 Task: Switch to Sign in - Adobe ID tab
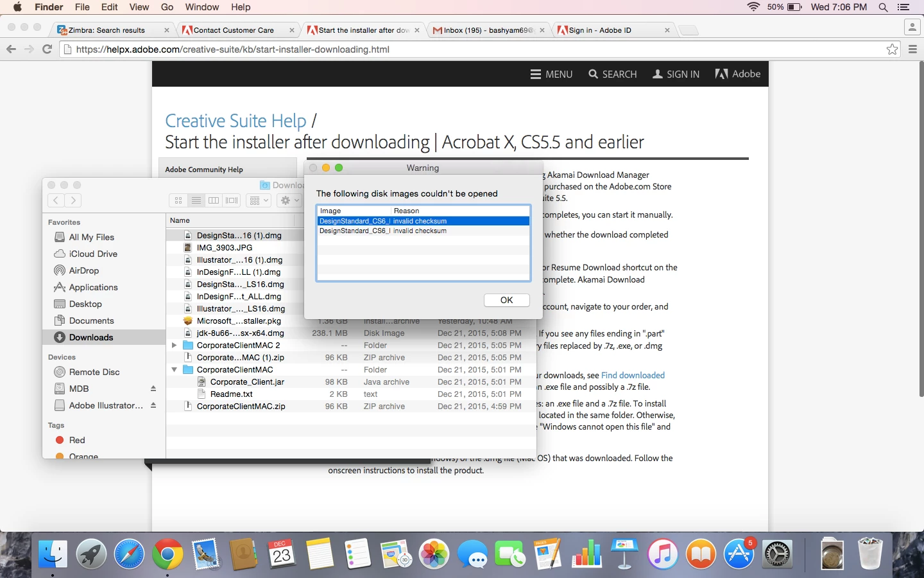(613, 30)
